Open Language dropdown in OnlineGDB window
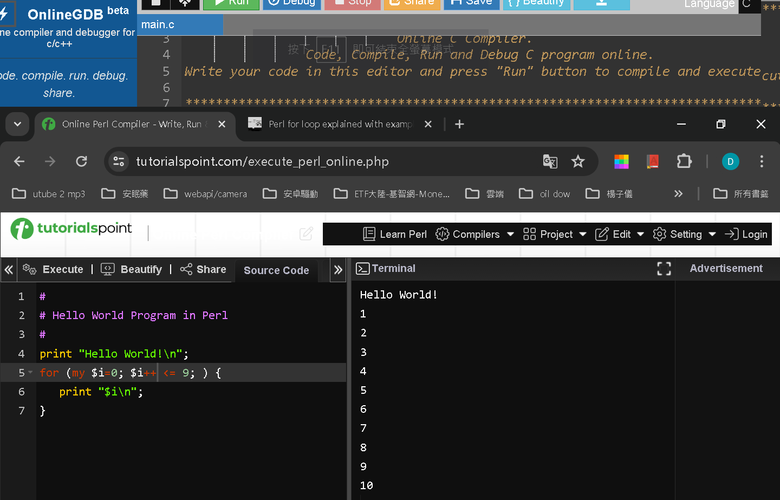The height and width of the screenshot is (500, 780). click(748, 4)
